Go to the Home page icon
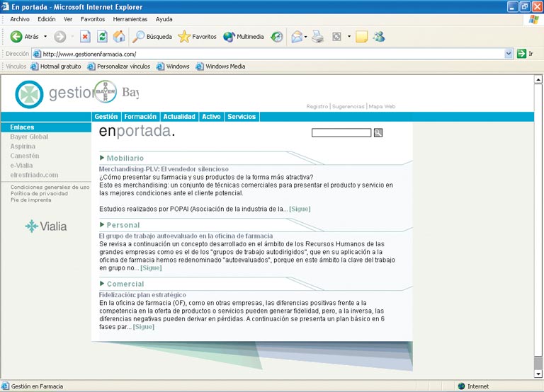This screenshot has height=392, width=544. coord(119,36)
